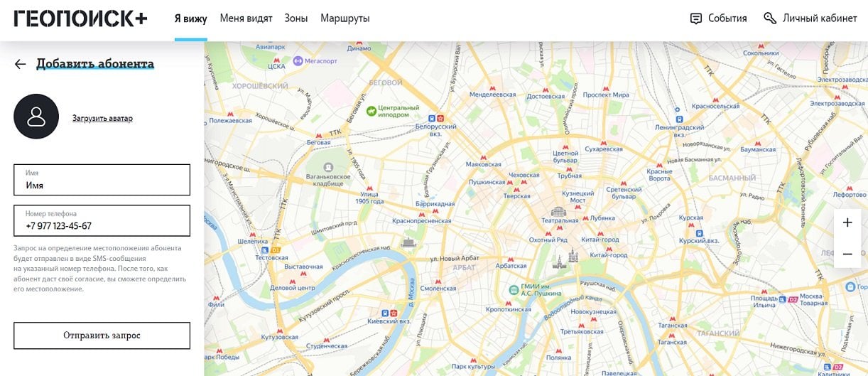This screenshot has height=376, width=868.
Task: Click the События chat icon
Action: tap(696, 18)
